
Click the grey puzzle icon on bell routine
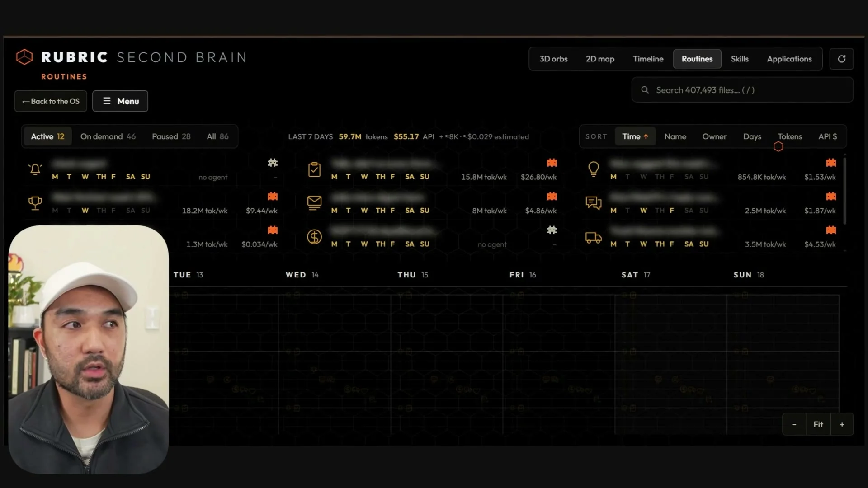pos(273,163)
